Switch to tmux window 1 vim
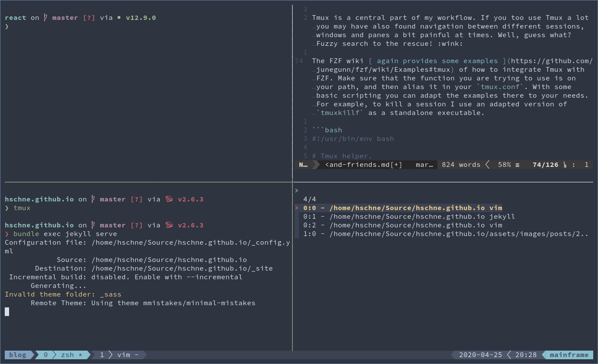The width and height of the screenshot is (598, 364). point(119,355)
